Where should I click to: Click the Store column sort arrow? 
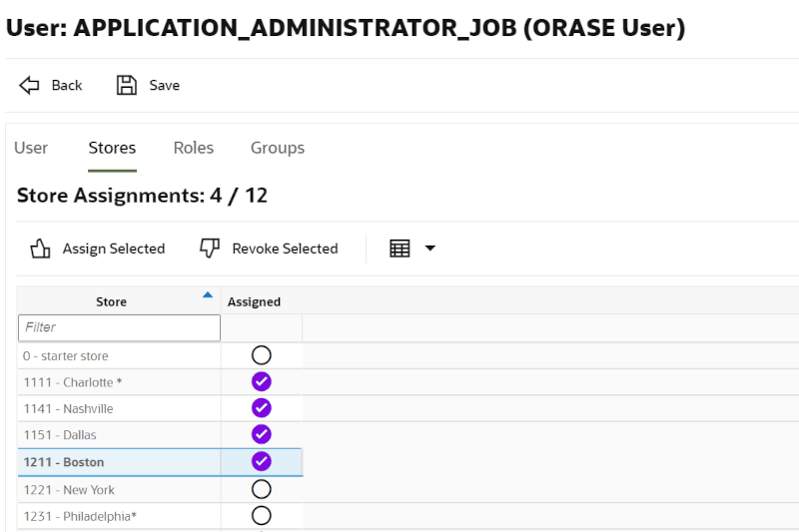coord(208,295)
